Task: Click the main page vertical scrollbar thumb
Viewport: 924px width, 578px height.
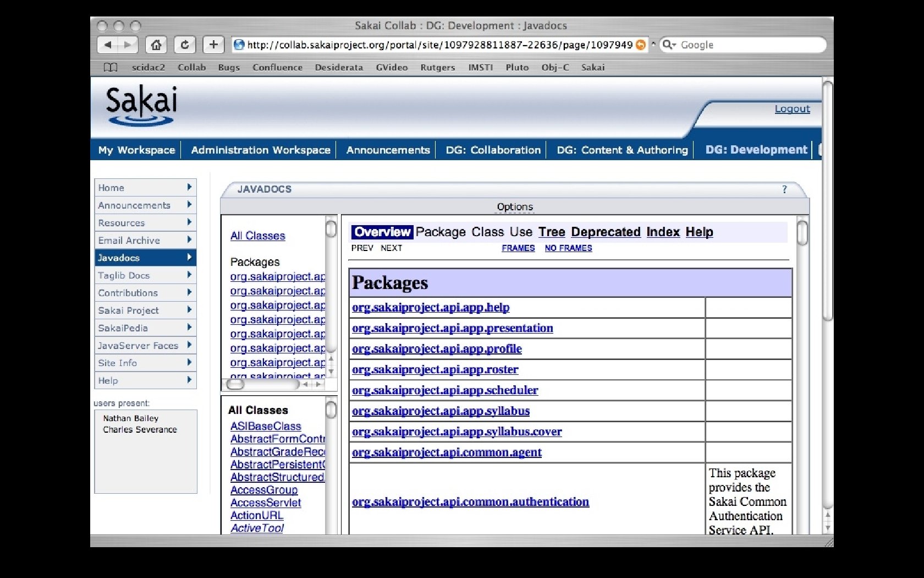Action: 827,201
